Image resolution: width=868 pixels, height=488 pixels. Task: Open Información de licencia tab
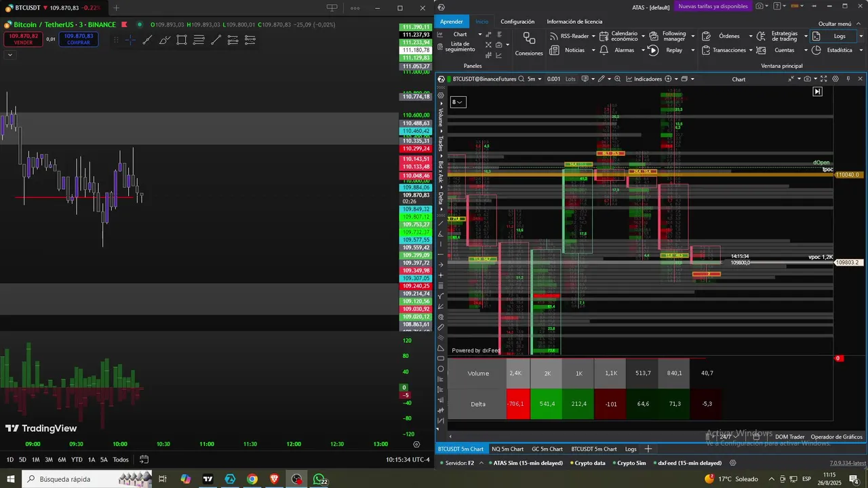(x=574, y=22)
